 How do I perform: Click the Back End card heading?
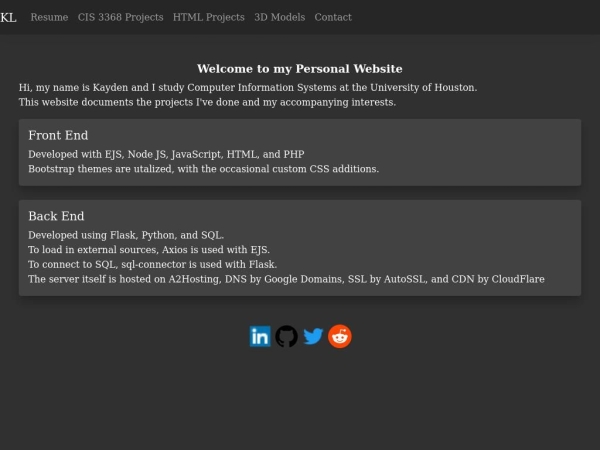click(56, 216)
